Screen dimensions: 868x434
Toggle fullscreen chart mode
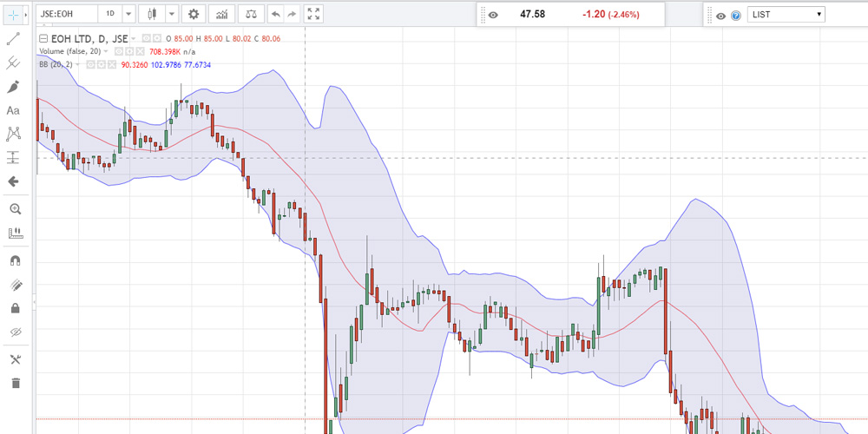(x=314, y=14)
